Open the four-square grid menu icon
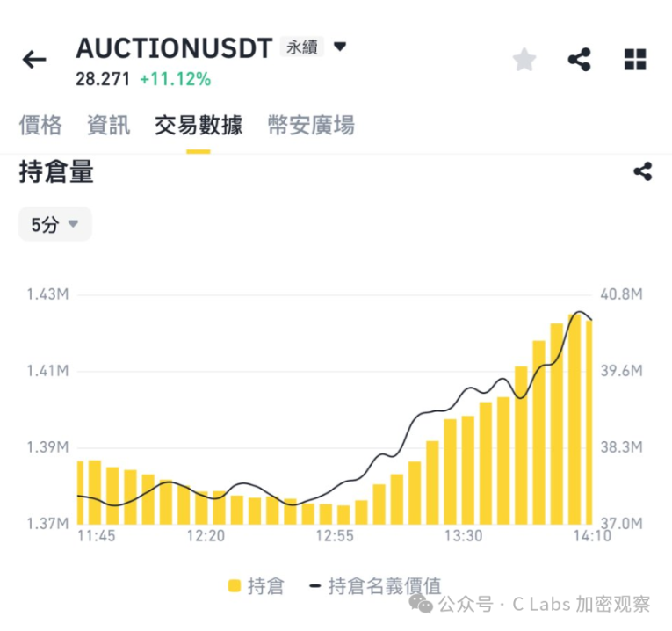672x631 pixels. pos(635,60)
